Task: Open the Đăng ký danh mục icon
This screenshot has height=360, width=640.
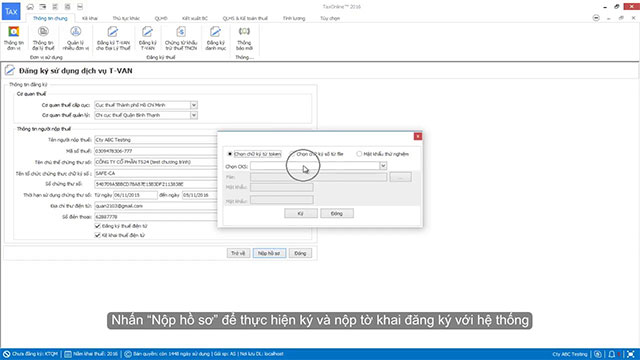Action: pos(216,38)
